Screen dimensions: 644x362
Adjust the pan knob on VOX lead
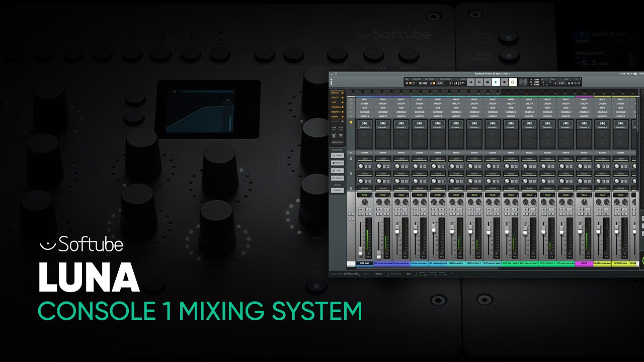tap(365, 202)
